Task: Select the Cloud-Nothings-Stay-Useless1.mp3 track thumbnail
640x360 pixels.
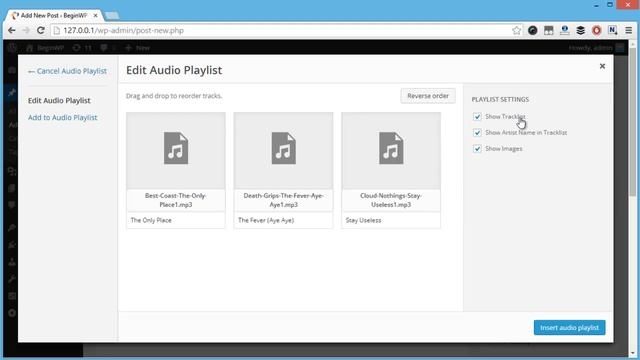Action: pyautogui.click(x=391, y=151)
